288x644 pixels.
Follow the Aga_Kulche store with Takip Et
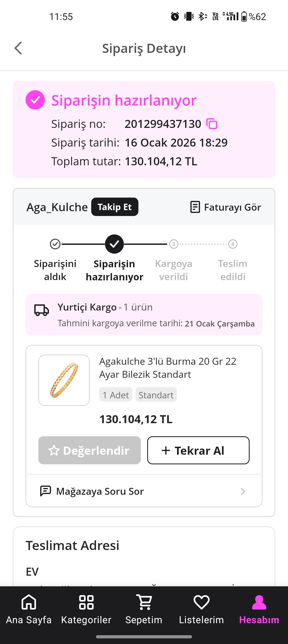[115, 207]
